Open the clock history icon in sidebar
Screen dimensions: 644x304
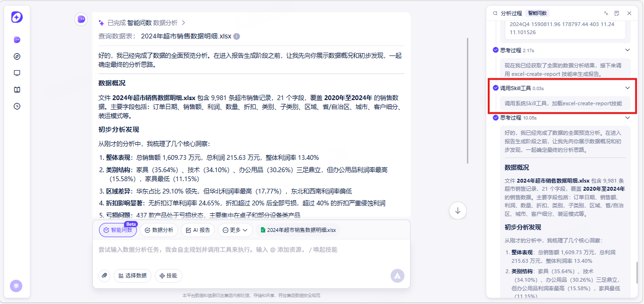[17, 106]
